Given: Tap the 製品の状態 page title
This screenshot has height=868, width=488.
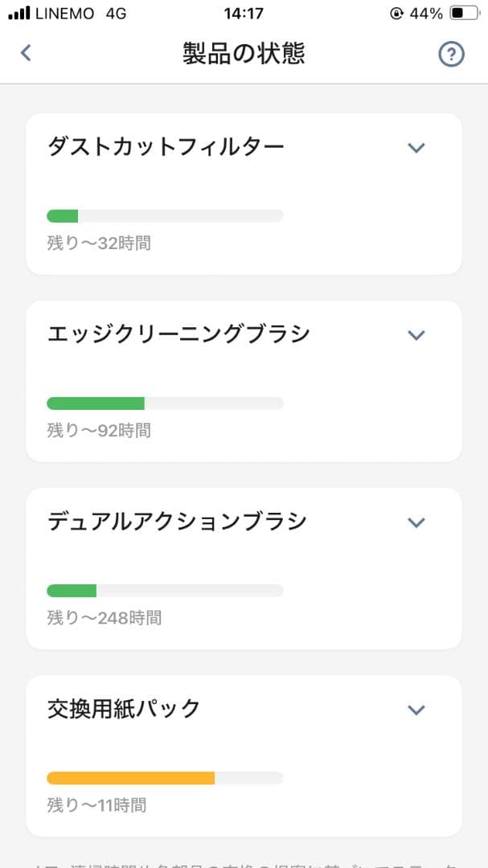Looking at the screenshot, I should point(244,54).
